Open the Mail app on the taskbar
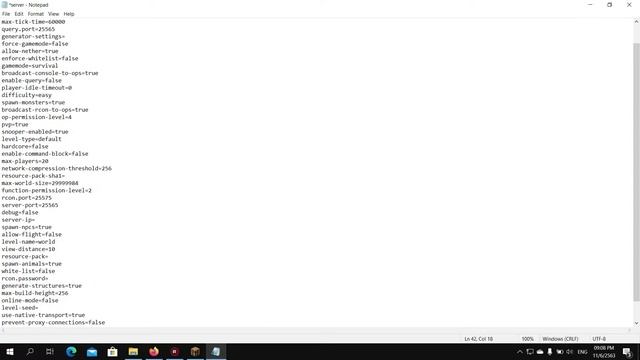The width and height of the screenshot is (640, 360). 92,351
